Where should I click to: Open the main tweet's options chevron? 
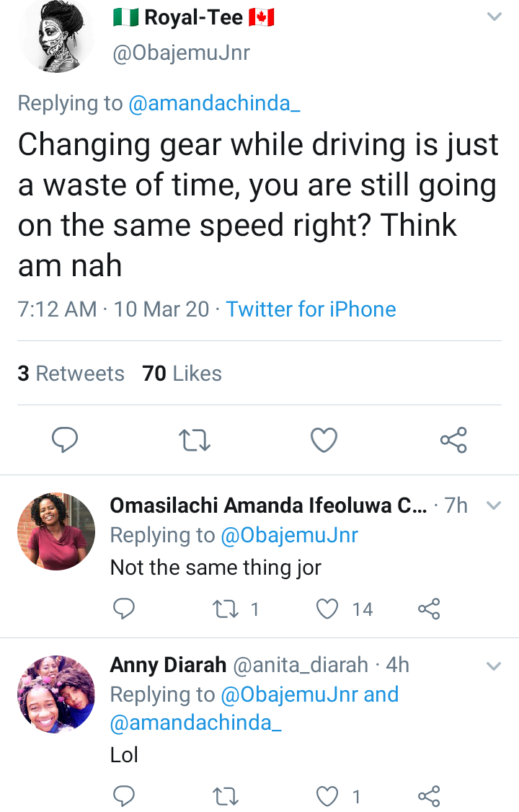pos(494,17)
